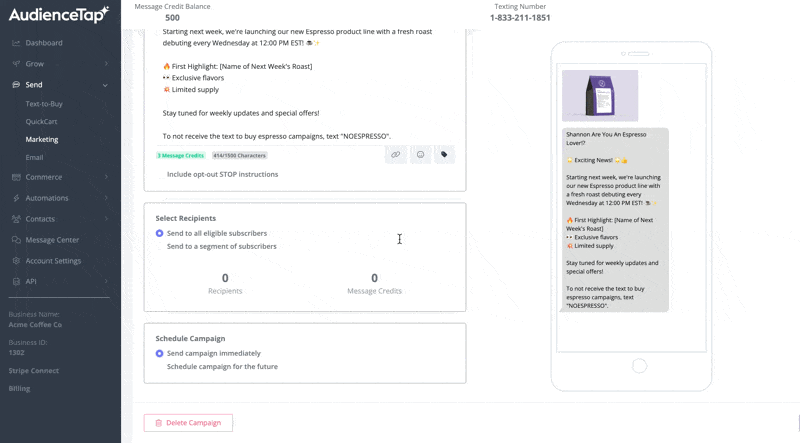Click the Contacts people icon
Screen dimensions: 800x443
16,219
